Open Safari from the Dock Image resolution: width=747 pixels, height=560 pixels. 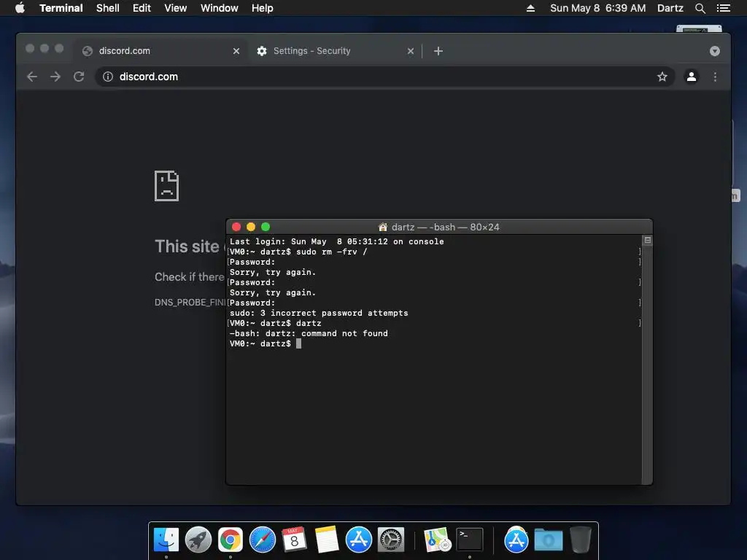pos(263,540)
